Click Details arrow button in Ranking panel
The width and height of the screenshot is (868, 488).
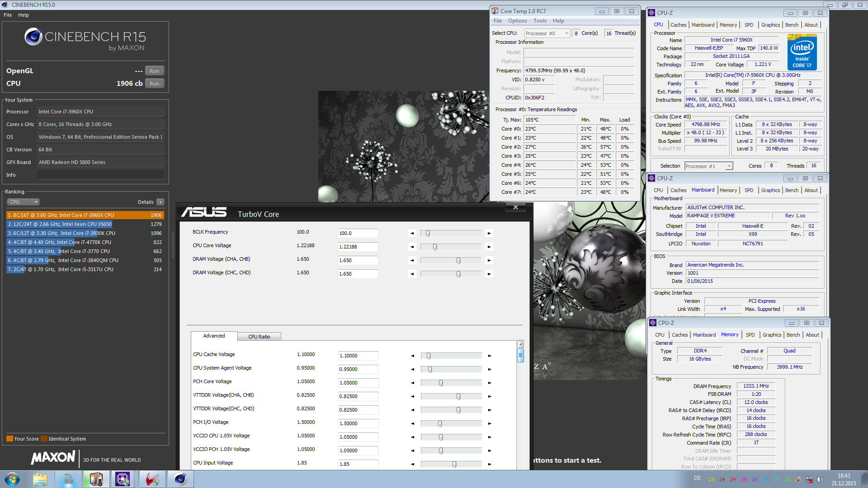pos(160,202)
